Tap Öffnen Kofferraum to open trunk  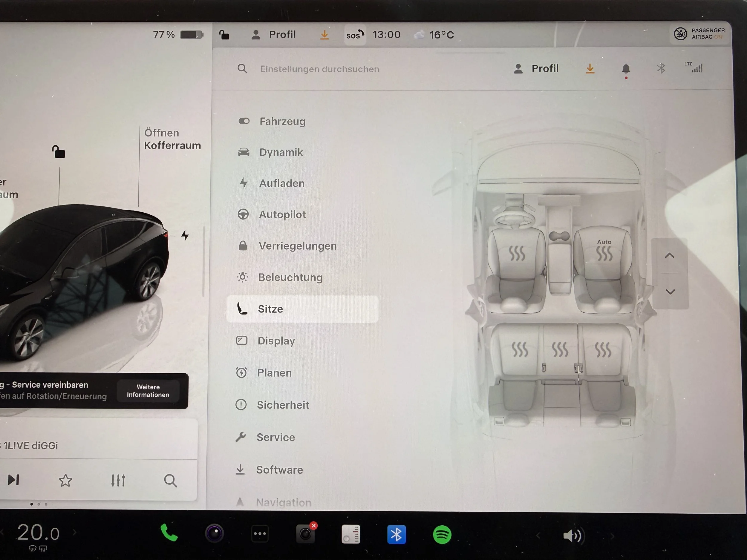pyautogui.click(x=172, y=139)
